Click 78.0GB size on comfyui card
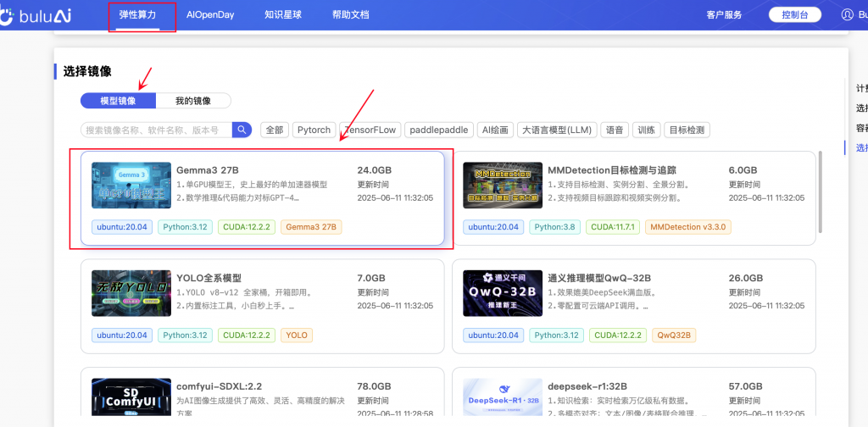Screen dimensions: 868x427 [x=375, y=386]
